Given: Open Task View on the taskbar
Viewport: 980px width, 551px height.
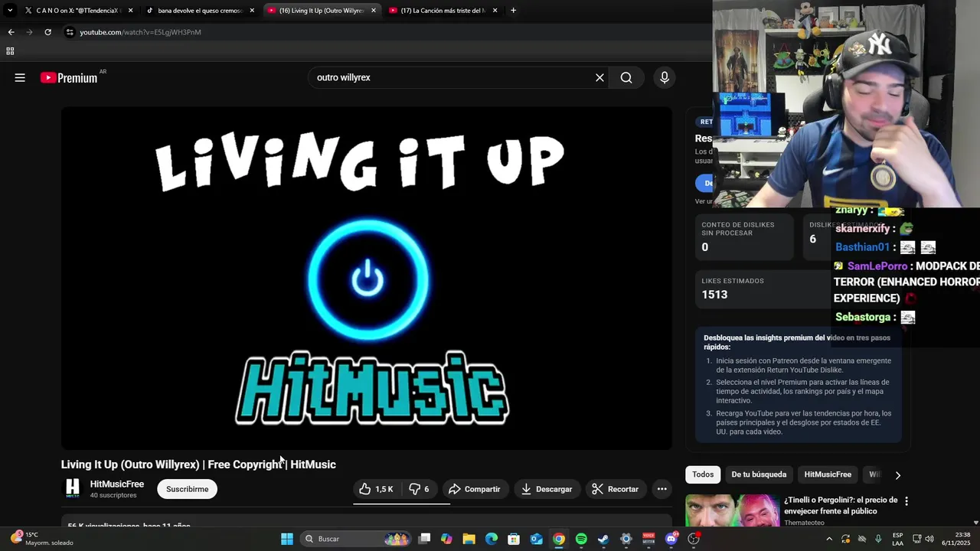Looking at the screenshot, I should tap(425, 539).
